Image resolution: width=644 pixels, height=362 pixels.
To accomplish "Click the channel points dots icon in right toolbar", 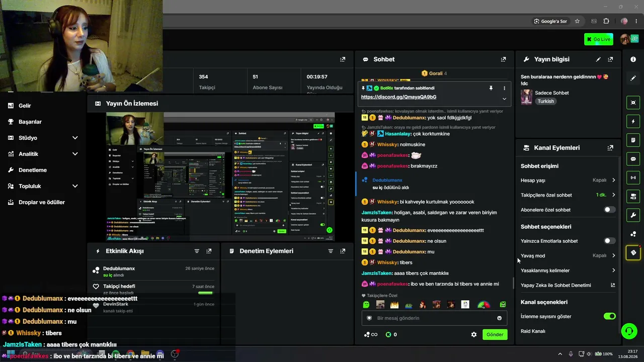I will (x=633, y=234).
